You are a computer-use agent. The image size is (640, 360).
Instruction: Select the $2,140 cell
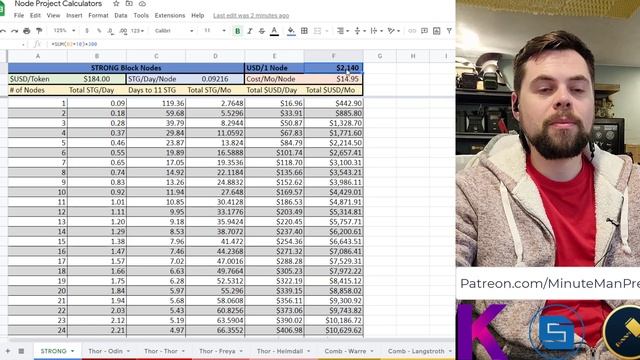pyautogui.click(x=333, y=68)
